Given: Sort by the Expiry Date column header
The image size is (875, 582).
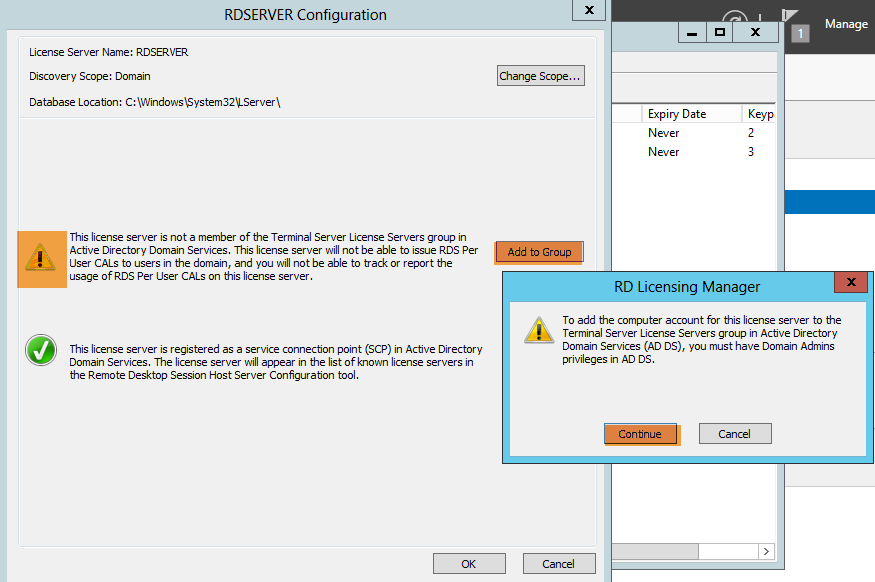Looking at the screenshot, I should point(692,114).
